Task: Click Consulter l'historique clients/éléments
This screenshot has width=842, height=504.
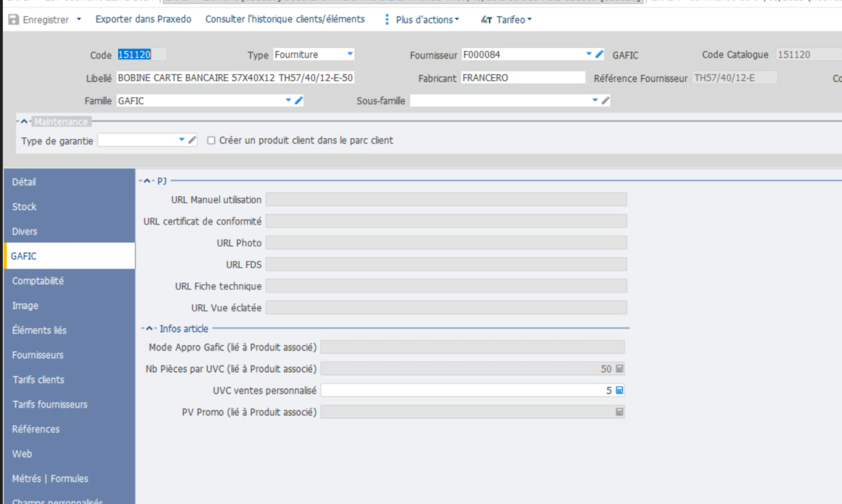Action: pos(284,19)
